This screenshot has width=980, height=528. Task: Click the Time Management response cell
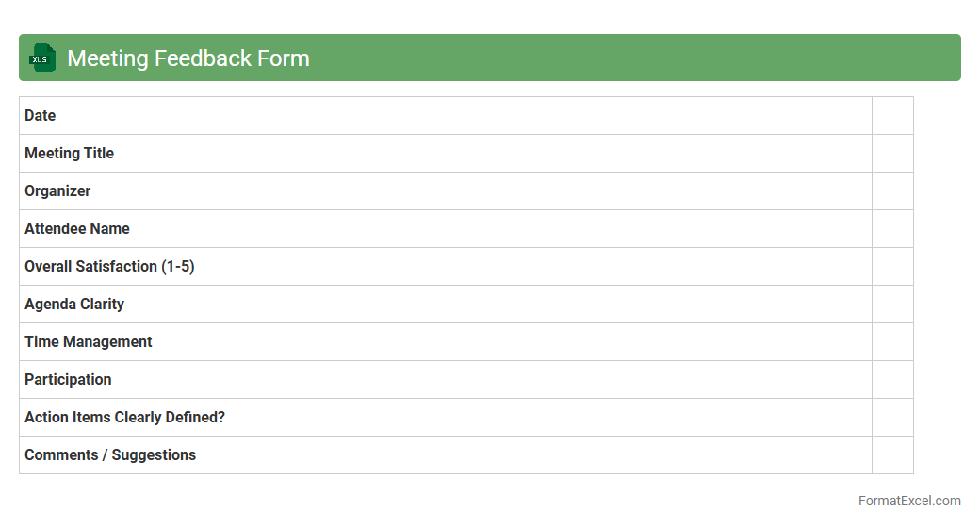pyautogui.click(x=892, y=342)
